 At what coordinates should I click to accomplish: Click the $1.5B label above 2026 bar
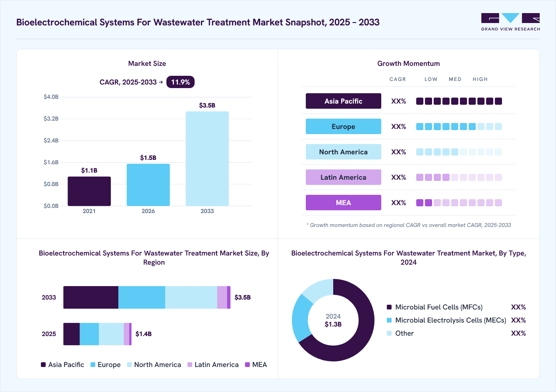[148, 158]
